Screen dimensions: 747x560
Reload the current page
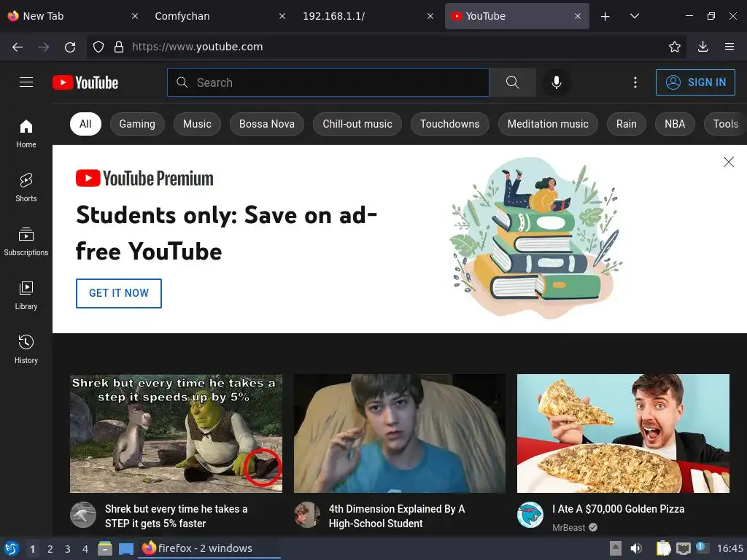pyautogui.click(x=70, y=47)
